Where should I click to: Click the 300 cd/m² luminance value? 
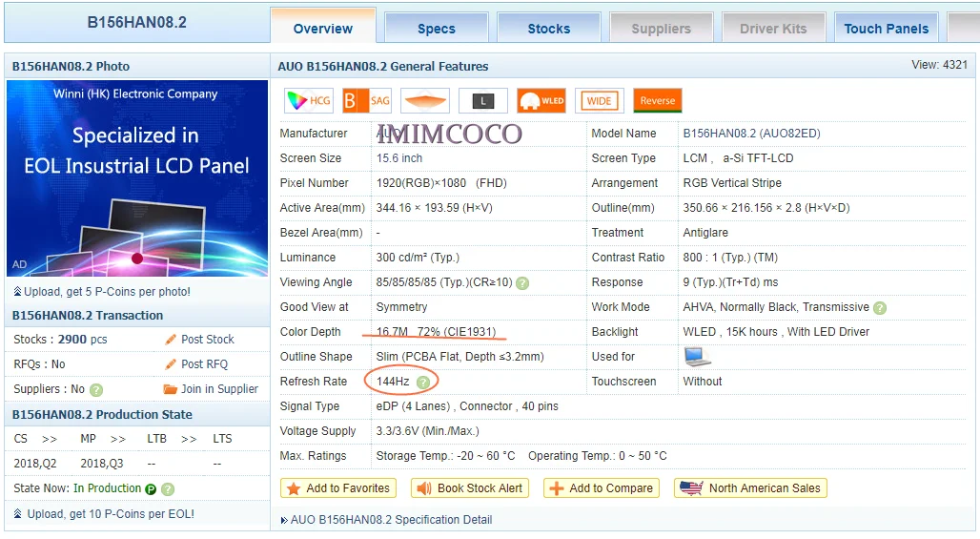(x=418, y=258)
